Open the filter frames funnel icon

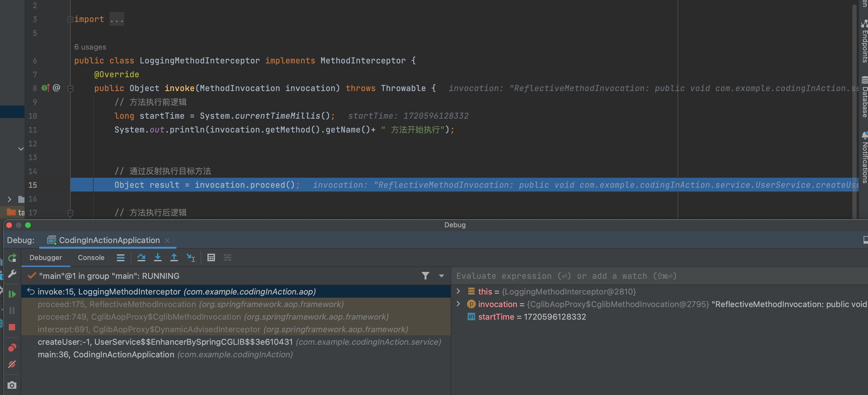coord(425,276)
